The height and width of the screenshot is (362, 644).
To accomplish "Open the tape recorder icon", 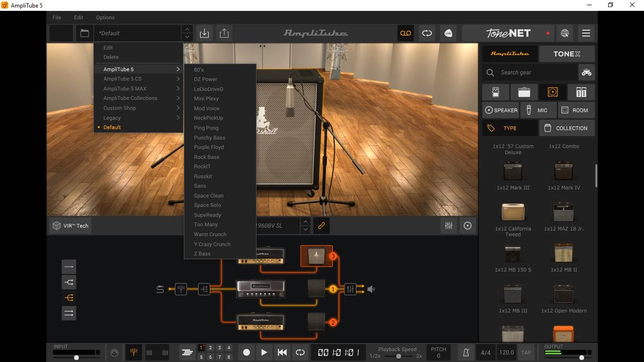I will tap(405, 33).
